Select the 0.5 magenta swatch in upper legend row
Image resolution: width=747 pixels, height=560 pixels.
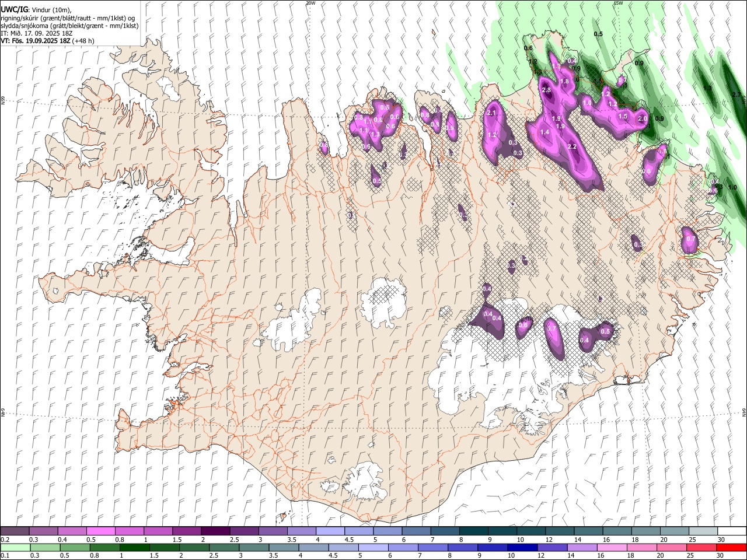tap(100, 531)
